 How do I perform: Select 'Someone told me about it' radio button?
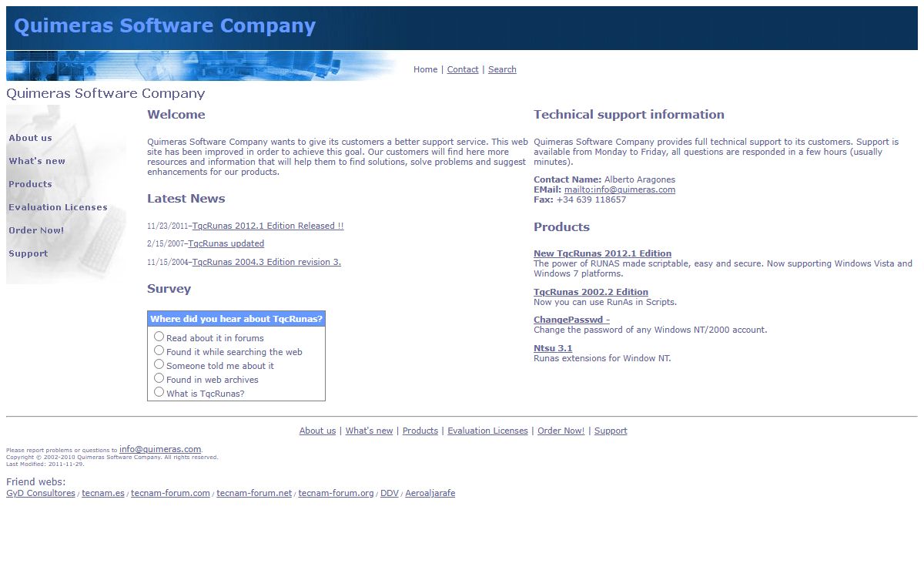click(159, 364)
